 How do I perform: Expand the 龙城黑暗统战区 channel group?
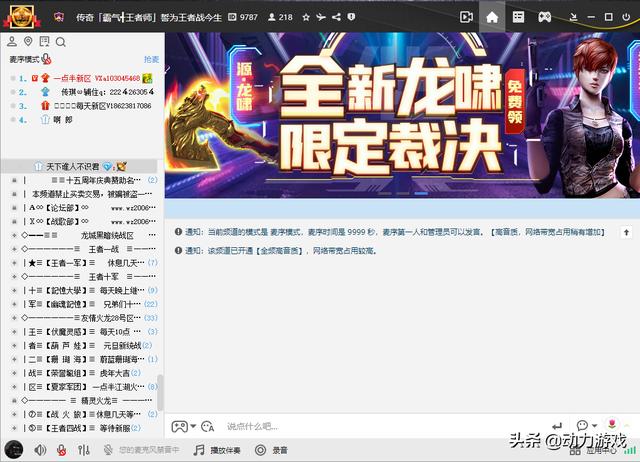pos(14,235)
